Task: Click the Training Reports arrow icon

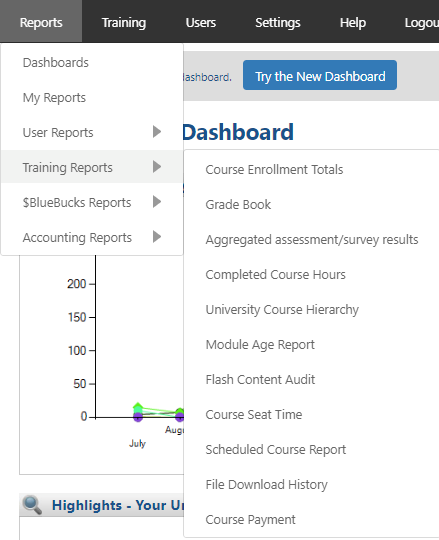Action: pyautogui.click(x=157, y=167)
